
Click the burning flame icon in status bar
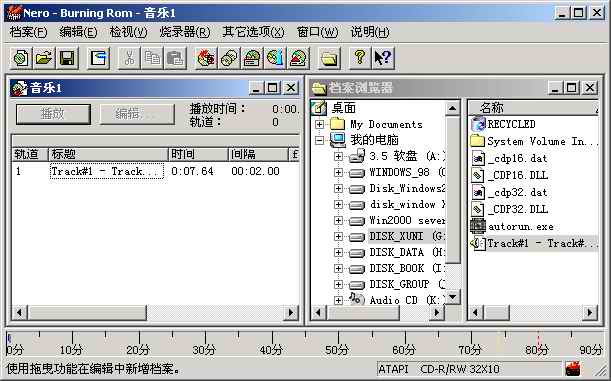572,368
